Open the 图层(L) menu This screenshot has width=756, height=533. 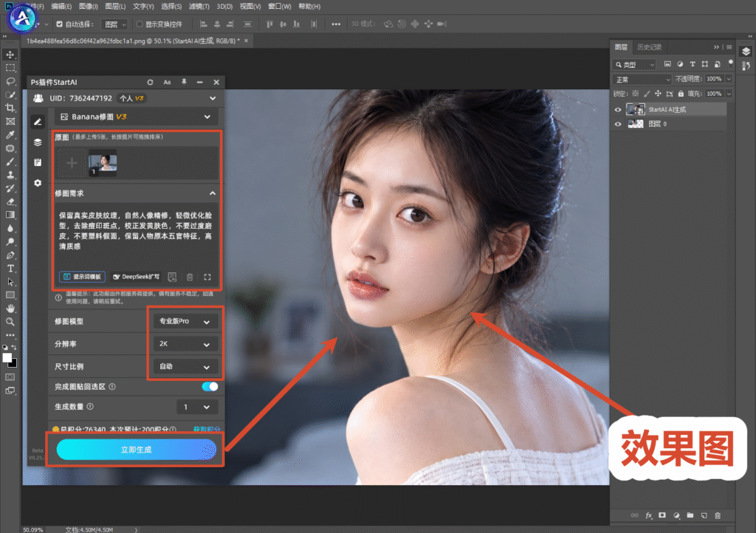[x=115, y=6]
